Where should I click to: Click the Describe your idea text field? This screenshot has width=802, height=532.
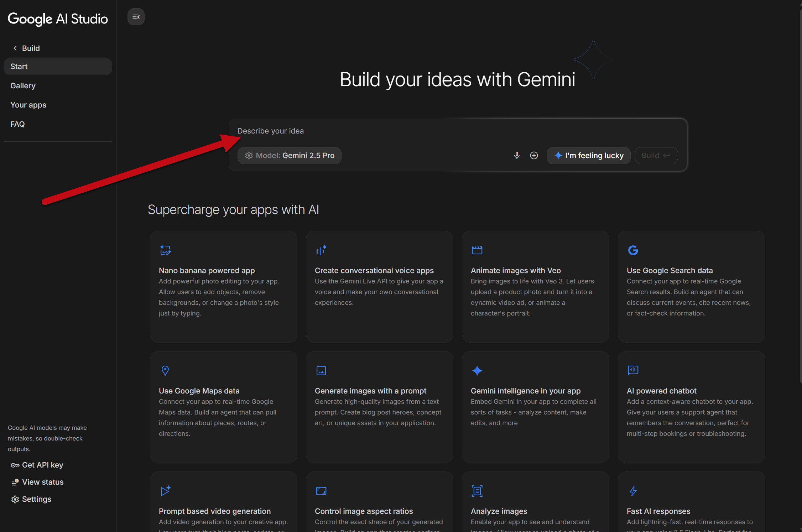[392, 131]
